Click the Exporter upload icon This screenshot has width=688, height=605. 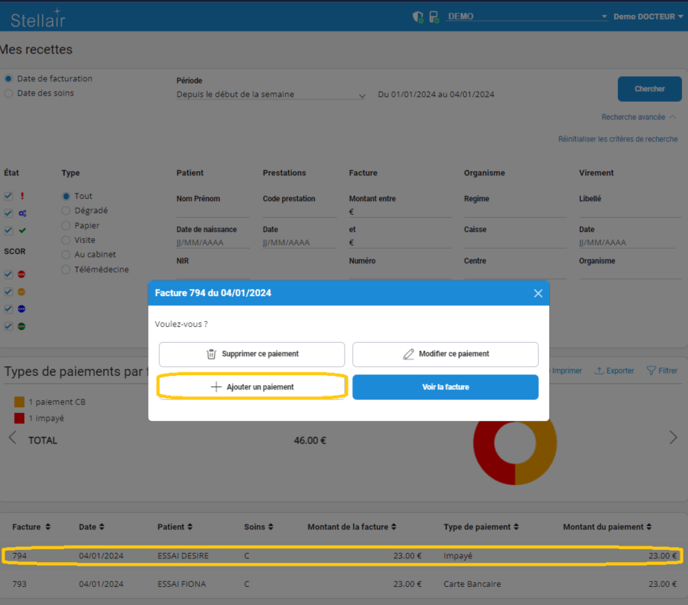point(614,371)
